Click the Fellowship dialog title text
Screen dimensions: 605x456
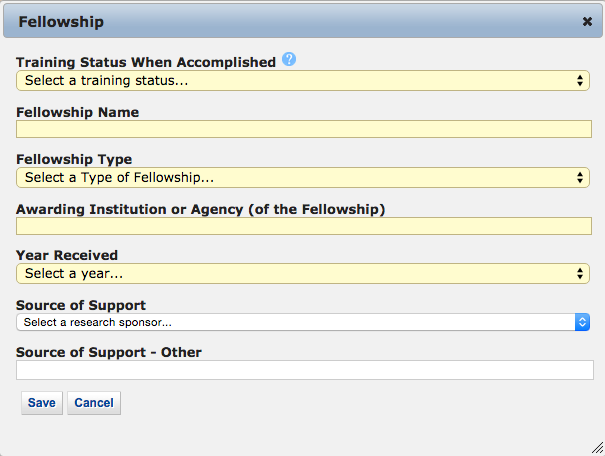(61, 21)
